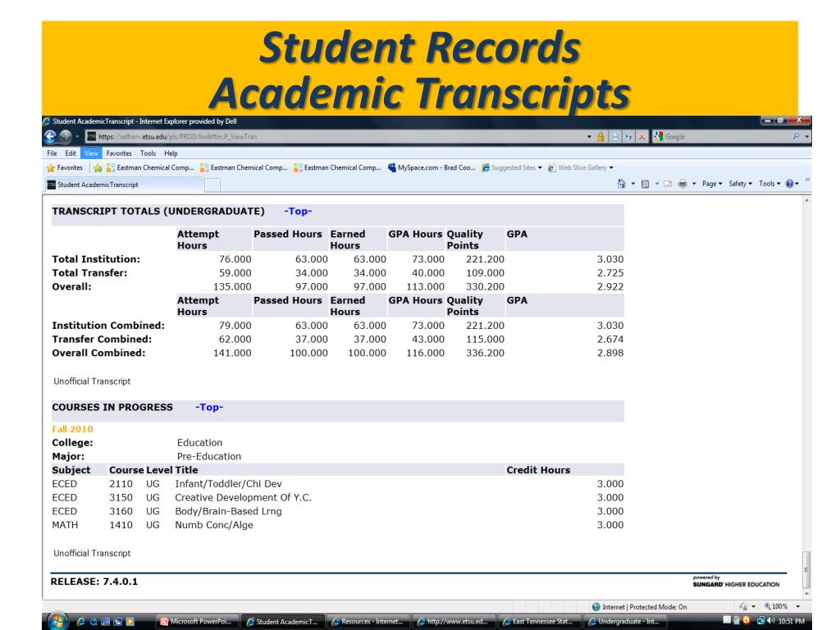Click Internet Protected Mode status globe
This screenshot has width=840, height=630.
[596, 607]
